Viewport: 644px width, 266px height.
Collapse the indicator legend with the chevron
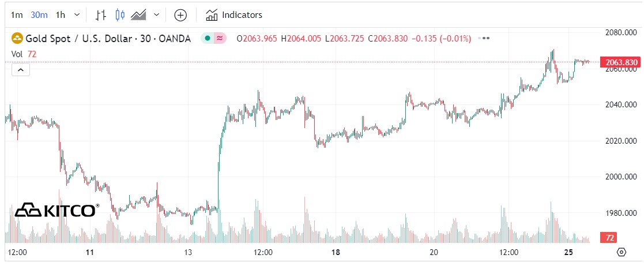20,70
